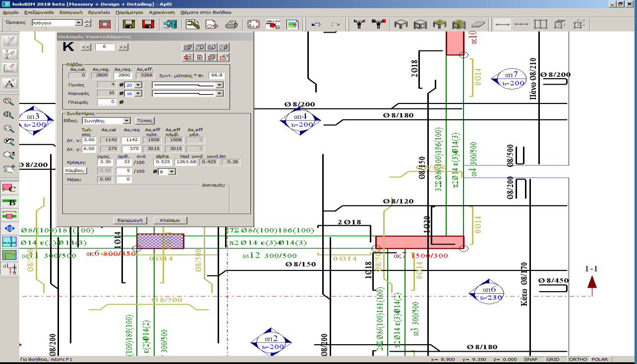
Task: Click the Κρίσιμη ύψος field 3.30
Action: coord(106,162)
